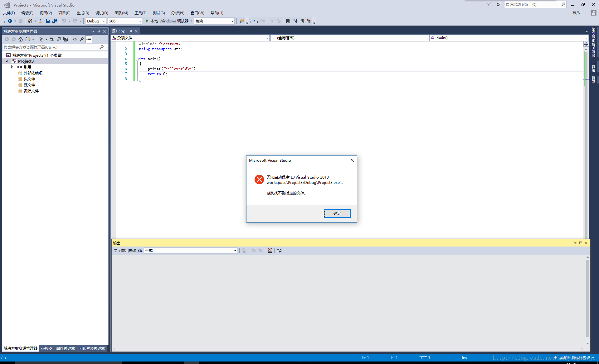Viewport: 599px width, 364px height.
Task: Click the quick launch search magnifier icon
Action: point(563,4)
